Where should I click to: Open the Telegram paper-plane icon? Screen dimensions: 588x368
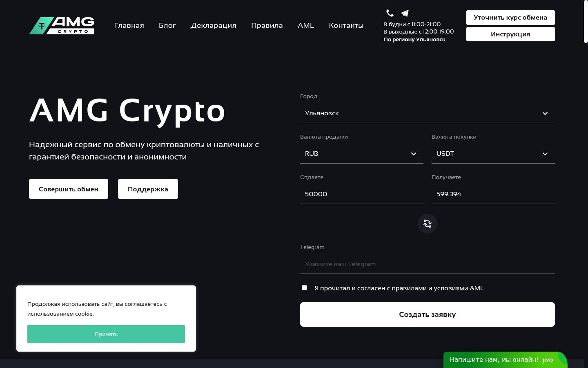point(405,13)
